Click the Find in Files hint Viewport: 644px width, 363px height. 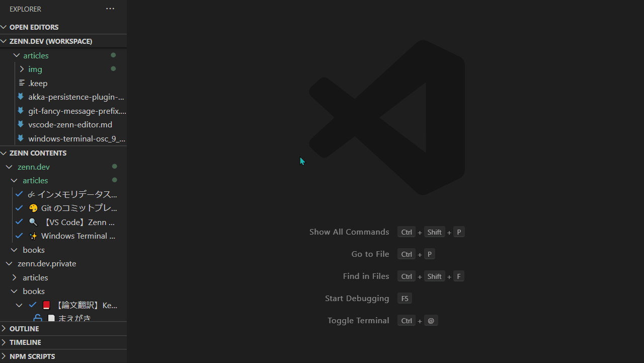click(366, 276)
